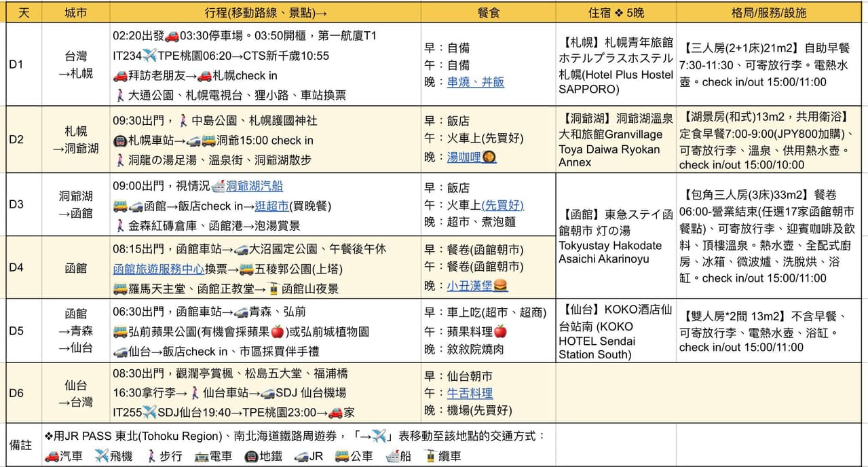The height and width of the screenshot is (467, 868).
Task: Select the 台灣→札幌 city cell
Action: [x=75, y=64]
